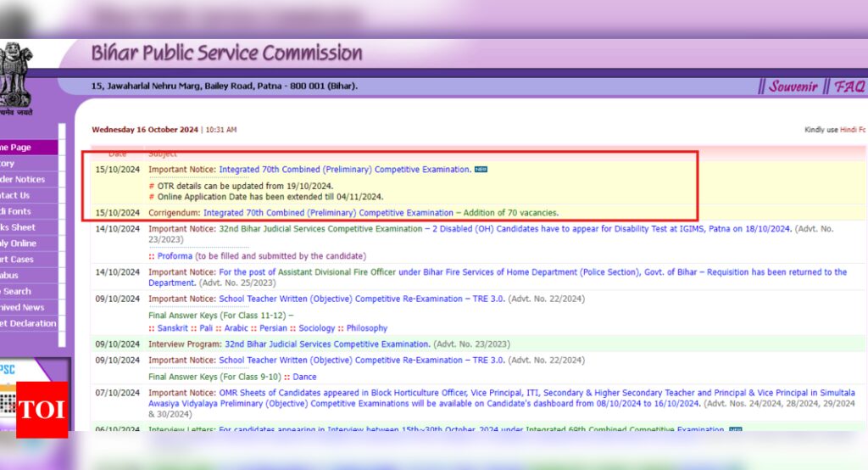Click the Subject column header
868x470 pixels.
click(163, 154)
